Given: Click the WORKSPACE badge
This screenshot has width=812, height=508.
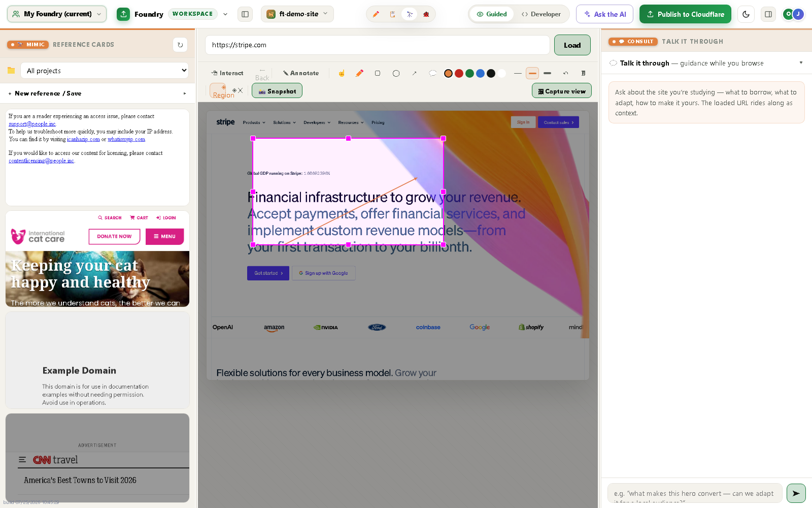Looking at the screenshot, I should [x=192, y=14].
